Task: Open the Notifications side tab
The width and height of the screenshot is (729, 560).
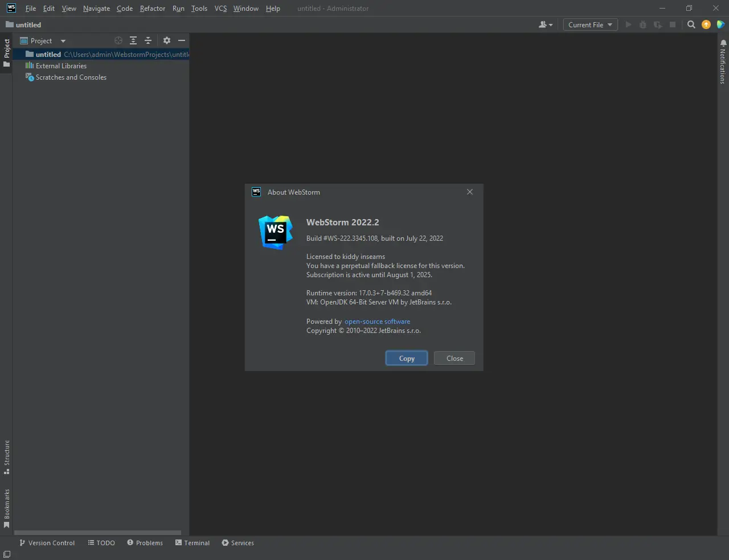Action: coord(723,62)
